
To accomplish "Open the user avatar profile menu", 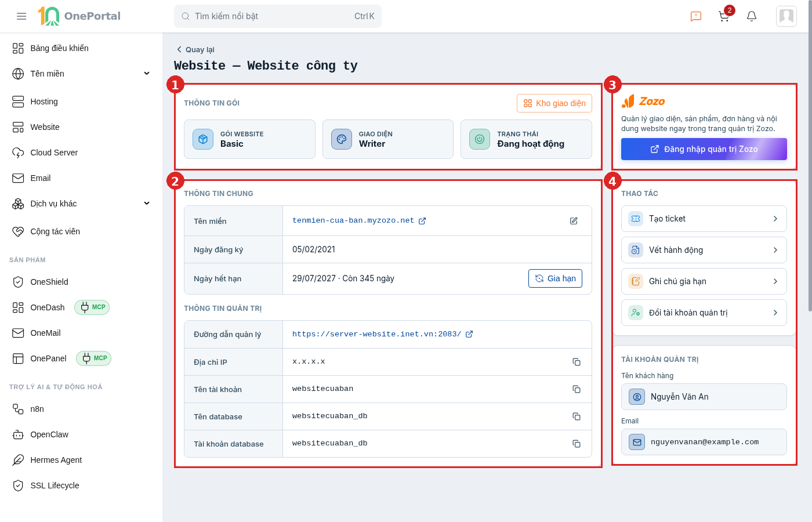I will [786, 16].
